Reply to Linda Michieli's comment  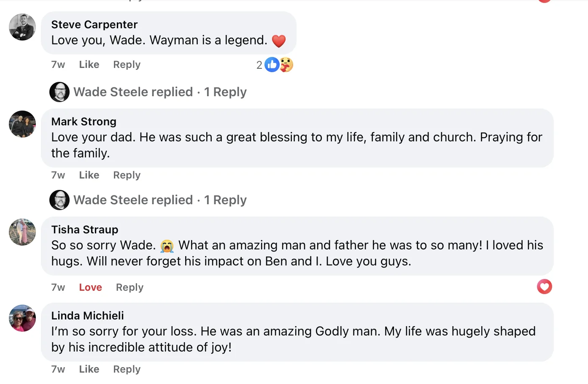(127, 369)
